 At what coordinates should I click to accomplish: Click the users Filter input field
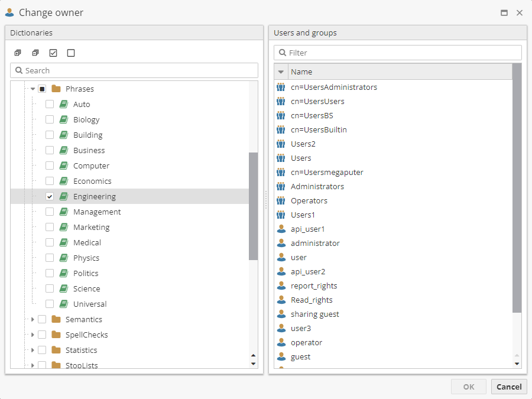(402, 53)
